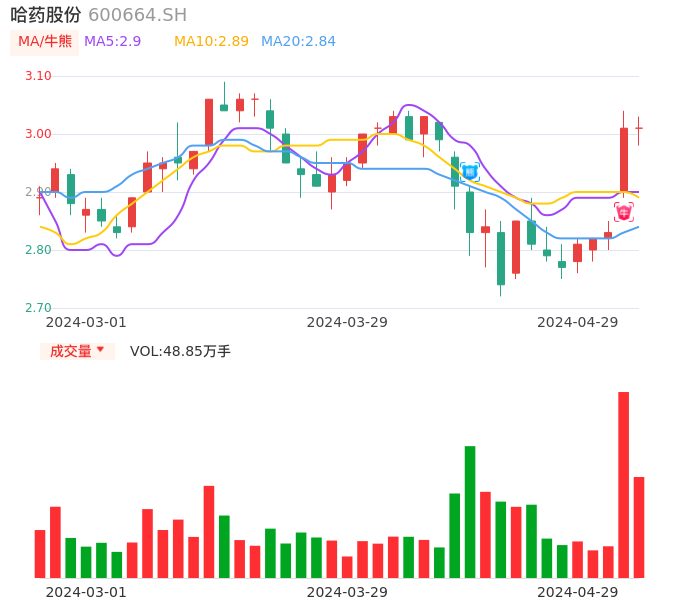Open the 成交量 indicator dropdown
Image resolution: width=686 pixels, height=606 pixels.
(x=77, y=351)
